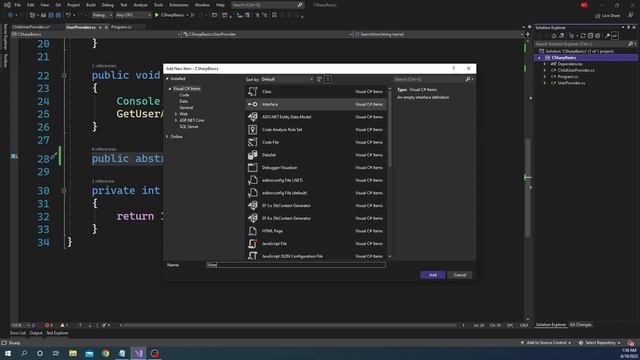Select the Code category

[184, 95]
